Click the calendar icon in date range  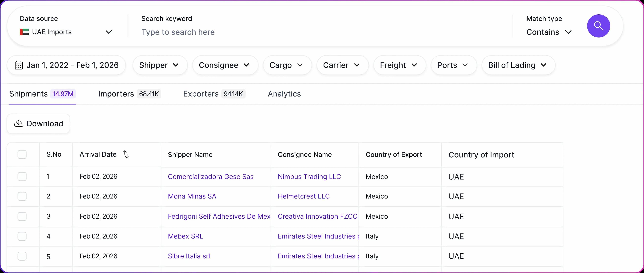(x=19, y=65)
